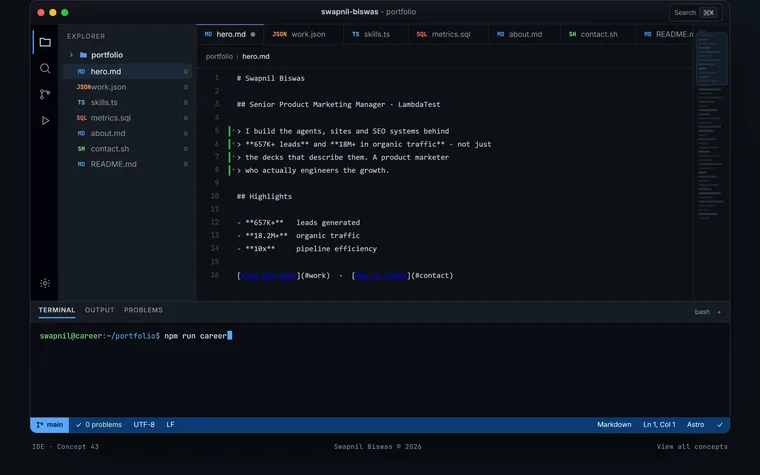This screenshot has width=760, height=475.
Task: Follow the second link pointing to #contact
Action: point(381,275)
